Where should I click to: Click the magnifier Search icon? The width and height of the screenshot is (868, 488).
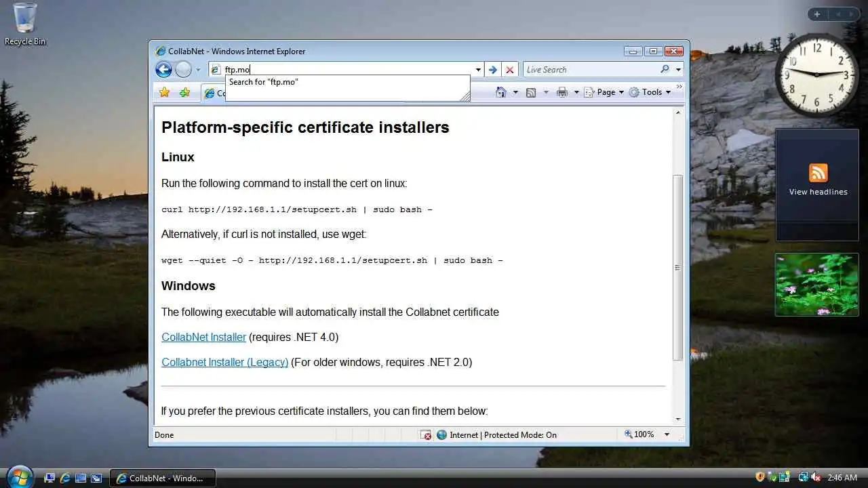665,69
